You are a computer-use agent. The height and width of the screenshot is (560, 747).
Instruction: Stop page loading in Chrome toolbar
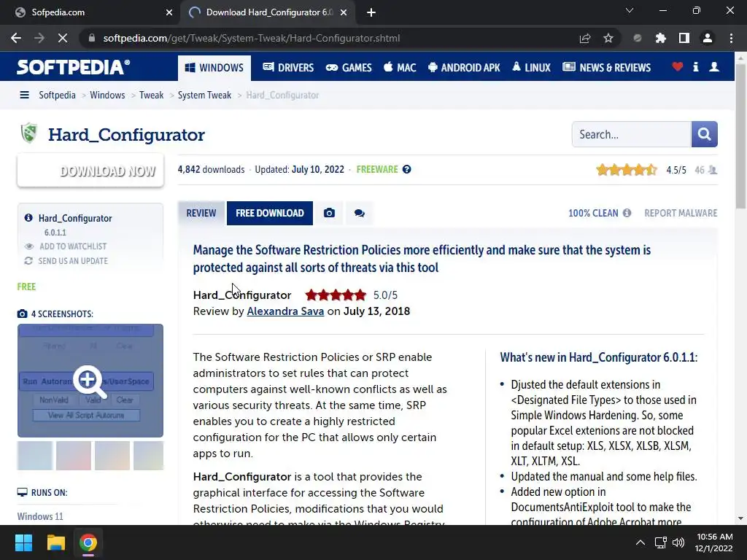(63, 38)
